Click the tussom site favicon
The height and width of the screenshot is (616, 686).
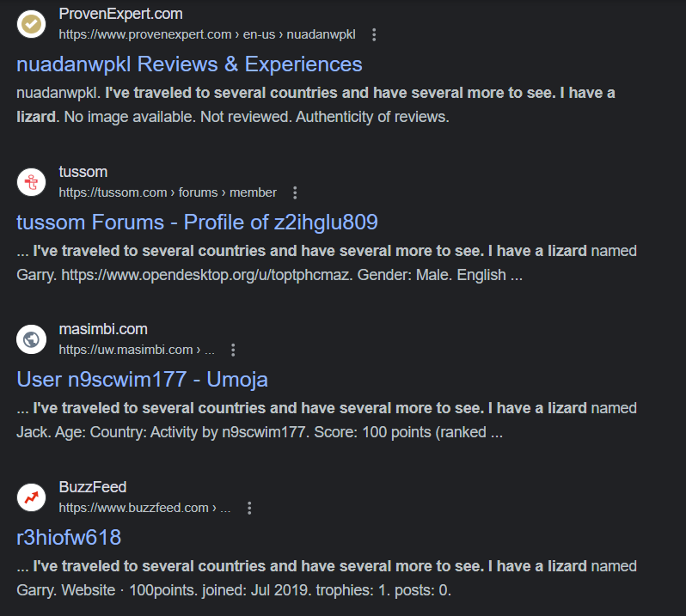tap(31, 181)
